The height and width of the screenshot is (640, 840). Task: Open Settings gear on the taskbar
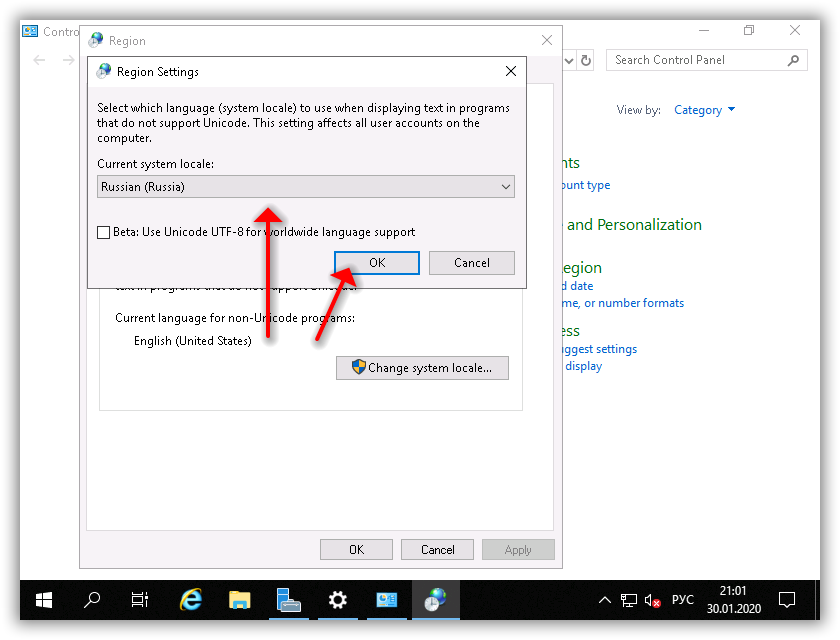tap(338, 600)
